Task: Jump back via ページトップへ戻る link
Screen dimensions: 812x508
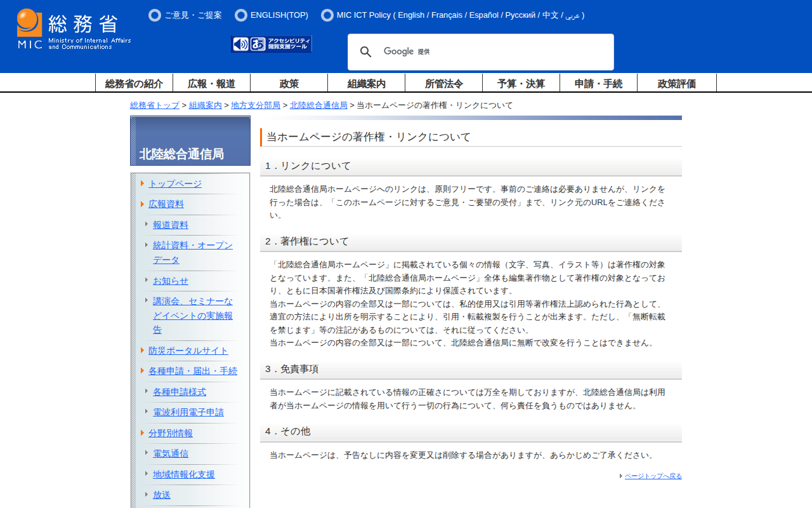Action: [x=653, y=476]
